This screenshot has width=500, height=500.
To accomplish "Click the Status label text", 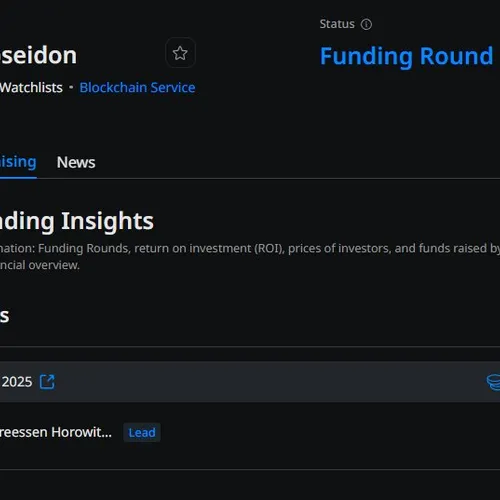I will tap(337, 24).
